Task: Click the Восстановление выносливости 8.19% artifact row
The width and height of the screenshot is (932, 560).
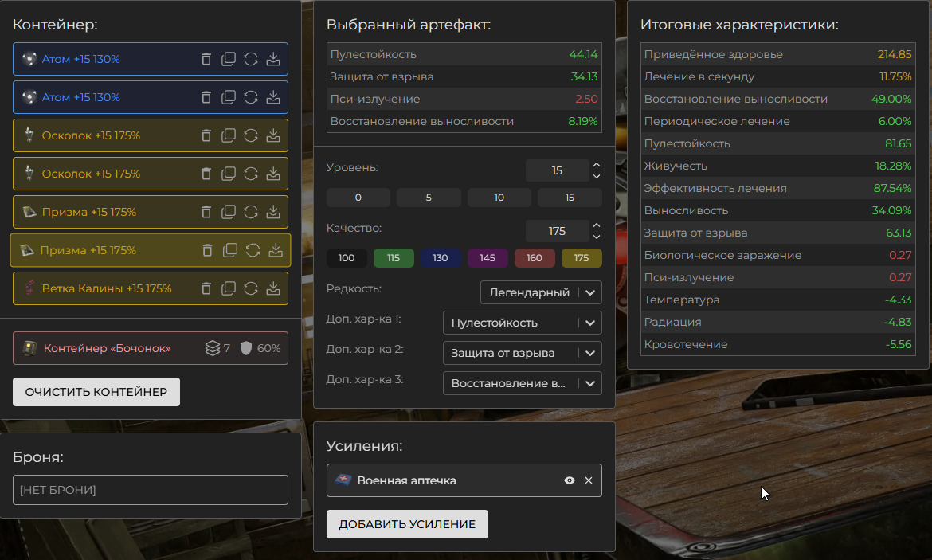Action: [x=464, y=121]
